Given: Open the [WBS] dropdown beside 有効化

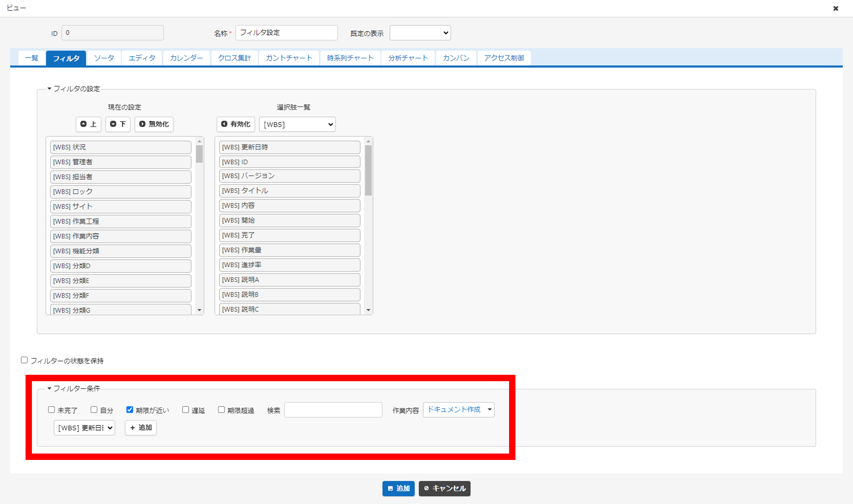Looking at the screenshot, I should (297, 124).
